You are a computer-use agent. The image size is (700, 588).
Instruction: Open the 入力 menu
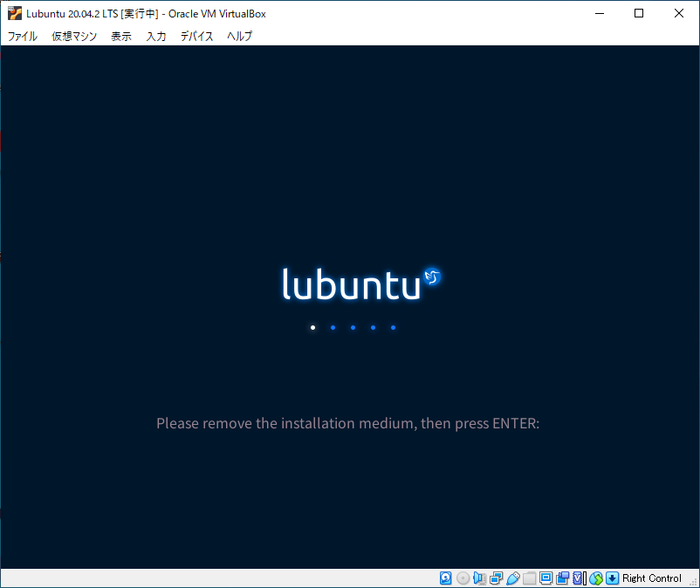[156, 36]
